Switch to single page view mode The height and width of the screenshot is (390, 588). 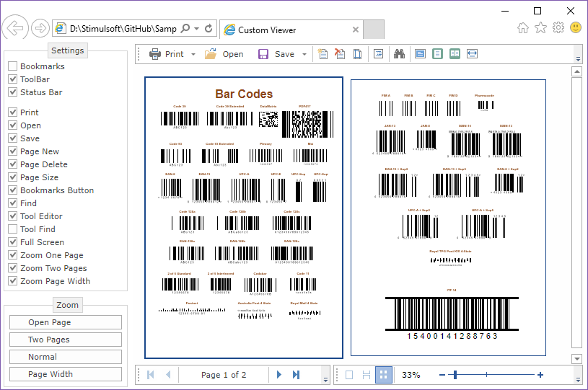click(349, 375)
